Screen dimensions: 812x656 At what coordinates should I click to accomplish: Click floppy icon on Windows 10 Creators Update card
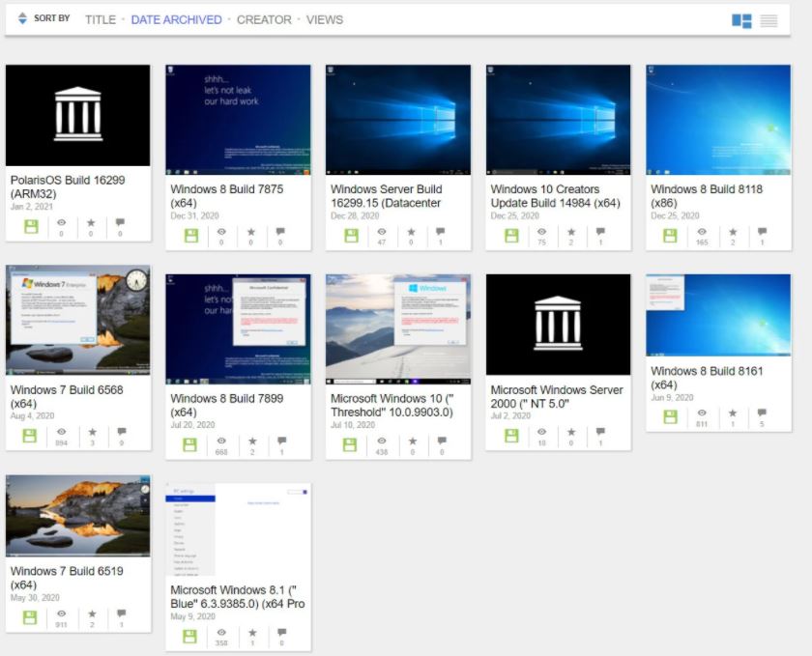pos(511,235)
